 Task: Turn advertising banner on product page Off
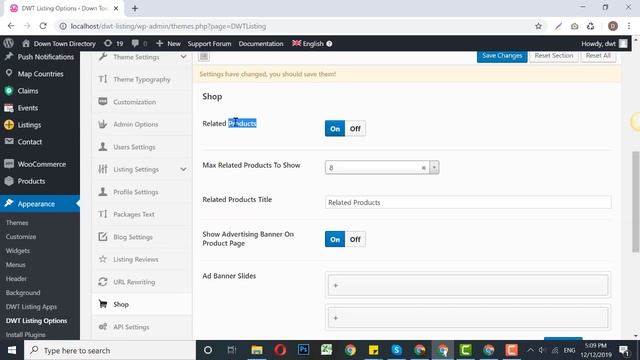355,239
